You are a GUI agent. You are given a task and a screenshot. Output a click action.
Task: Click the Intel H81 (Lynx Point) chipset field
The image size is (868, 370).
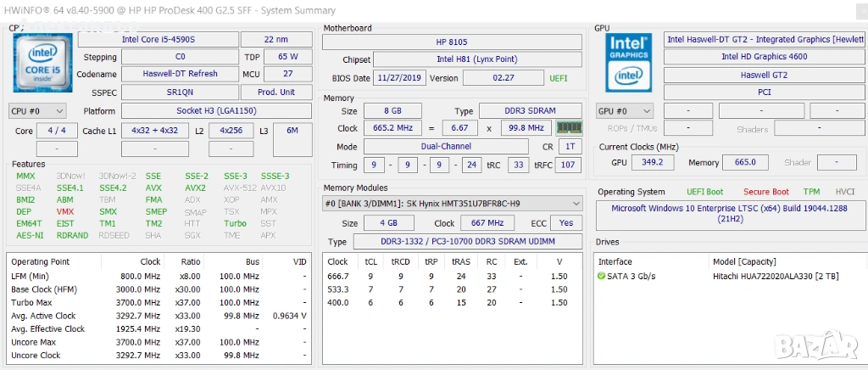click(x=477, y=59)
